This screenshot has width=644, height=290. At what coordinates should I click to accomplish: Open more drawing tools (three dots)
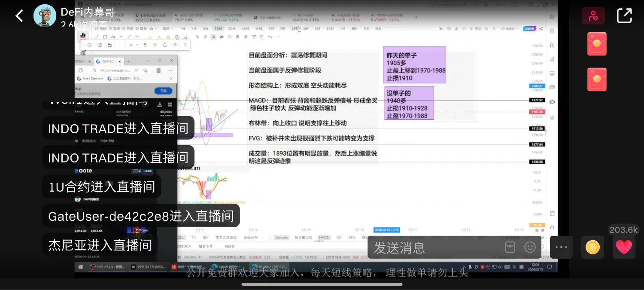coord(137,37)
